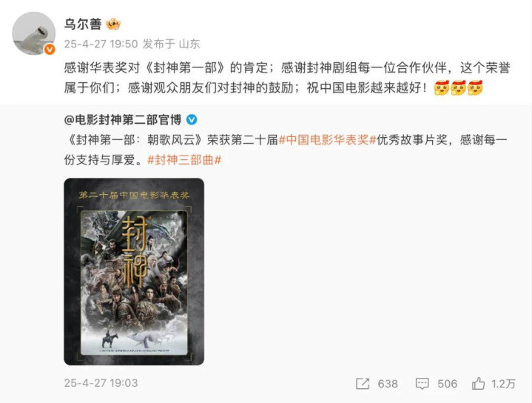This screenshot has height=403, width=532.
Task: Click the like count 1.2万
Action: pos(503,384)
